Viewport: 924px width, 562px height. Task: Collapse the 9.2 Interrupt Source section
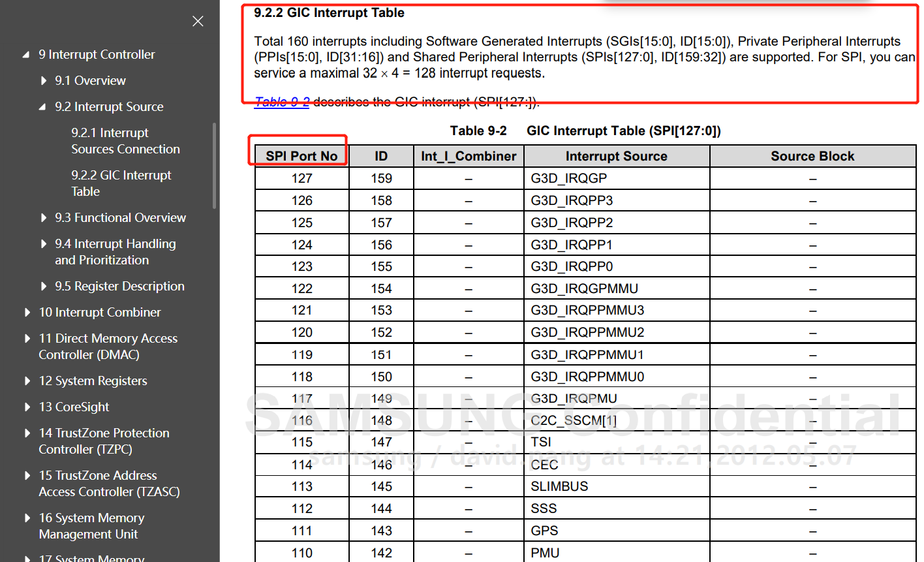(x=42, y=107)
